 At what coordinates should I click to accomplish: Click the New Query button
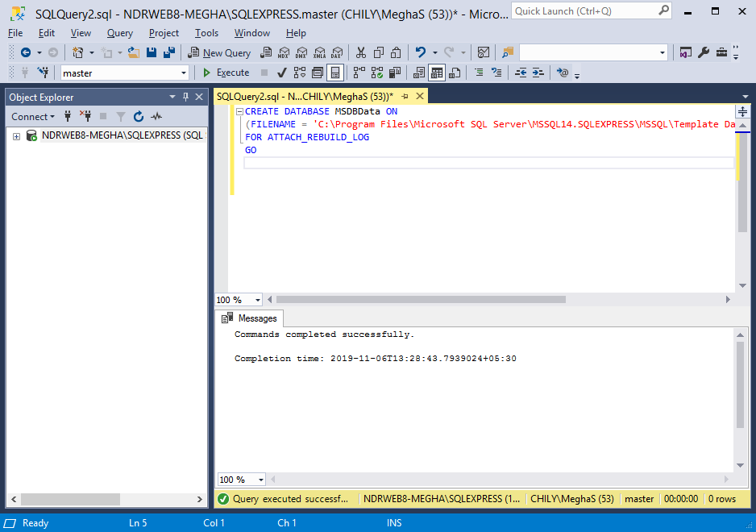click(x=220, y=52)
